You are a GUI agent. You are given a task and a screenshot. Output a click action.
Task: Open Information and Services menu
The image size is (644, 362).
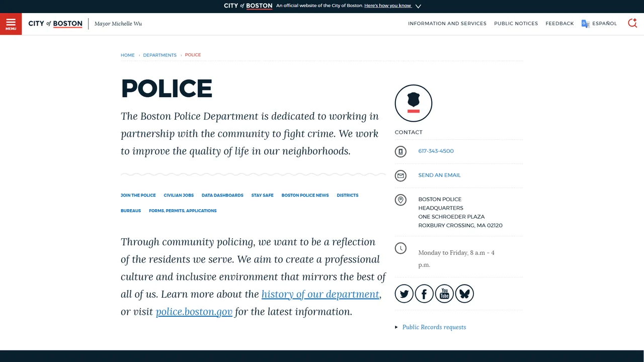tap(447, 24)
